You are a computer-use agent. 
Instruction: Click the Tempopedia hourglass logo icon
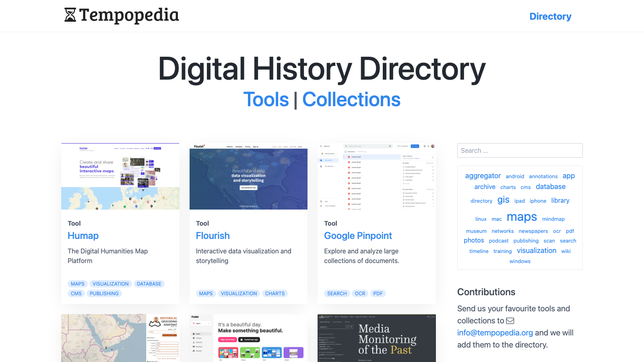[69, 15]
